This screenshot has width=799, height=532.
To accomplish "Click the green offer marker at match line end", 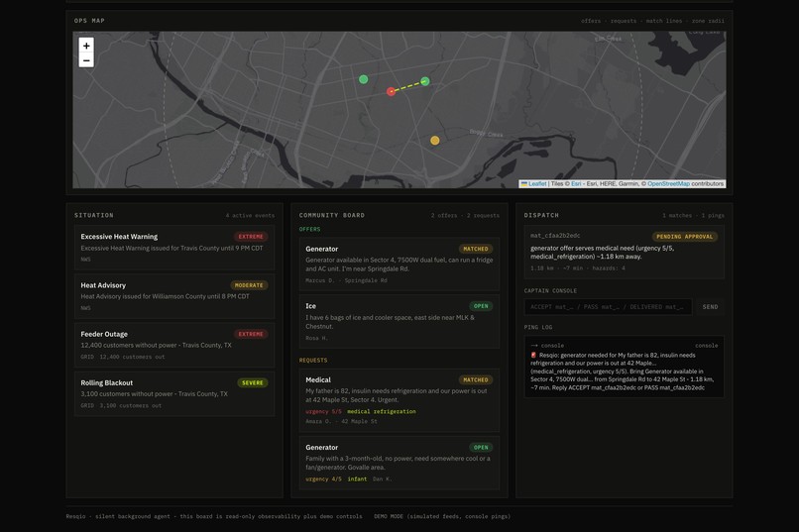I will (x=425, y=81).
